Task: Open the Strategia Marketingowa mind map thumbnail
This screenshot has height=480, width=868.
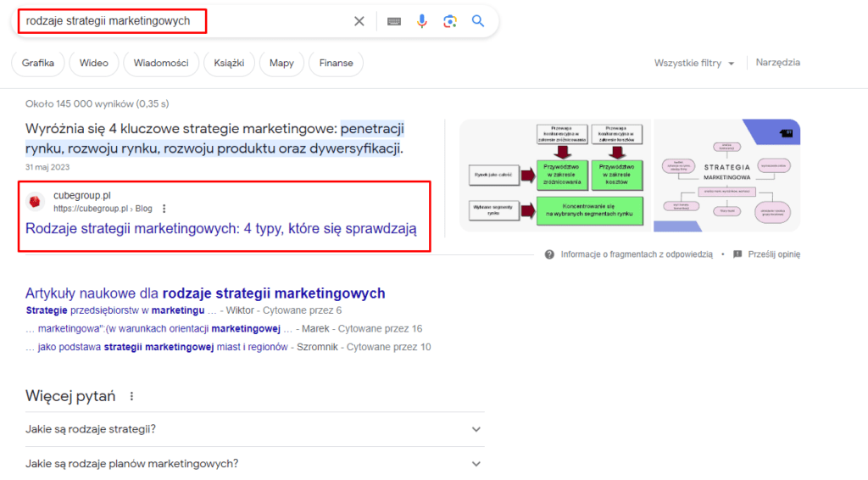Action: tap(726, 176)
